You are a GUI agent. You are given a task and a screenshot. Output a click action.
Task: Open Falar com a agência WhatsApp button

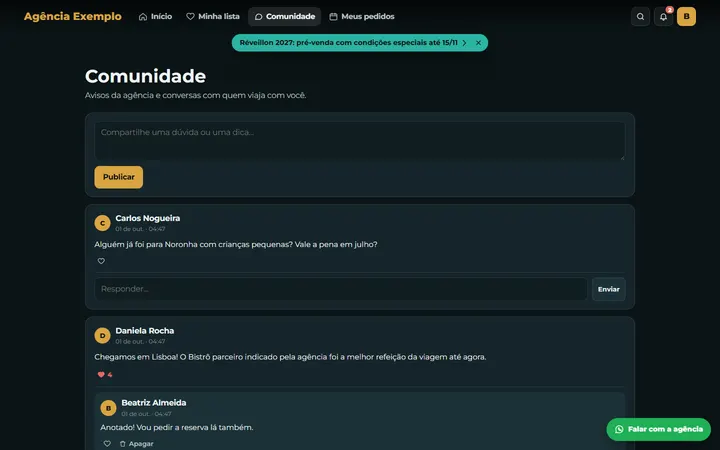[658, 429]
